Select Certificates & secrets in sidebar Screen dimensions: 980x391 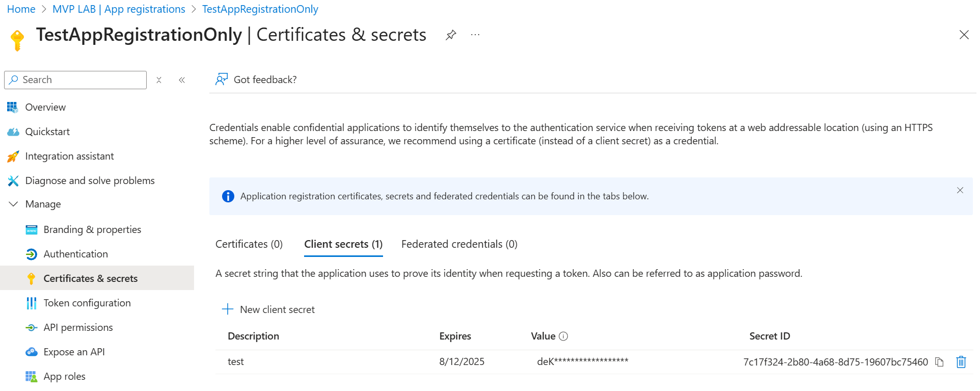point(97,278)
